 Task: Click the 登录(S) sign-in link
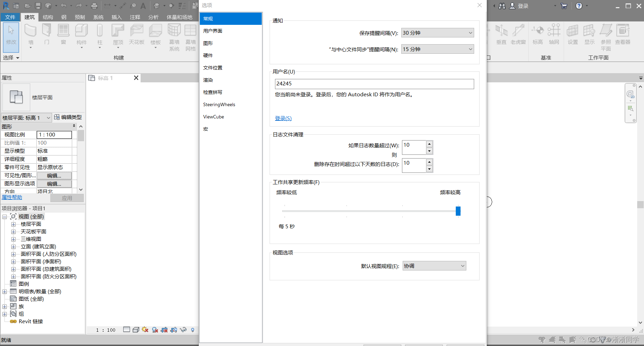click(283, 118)
